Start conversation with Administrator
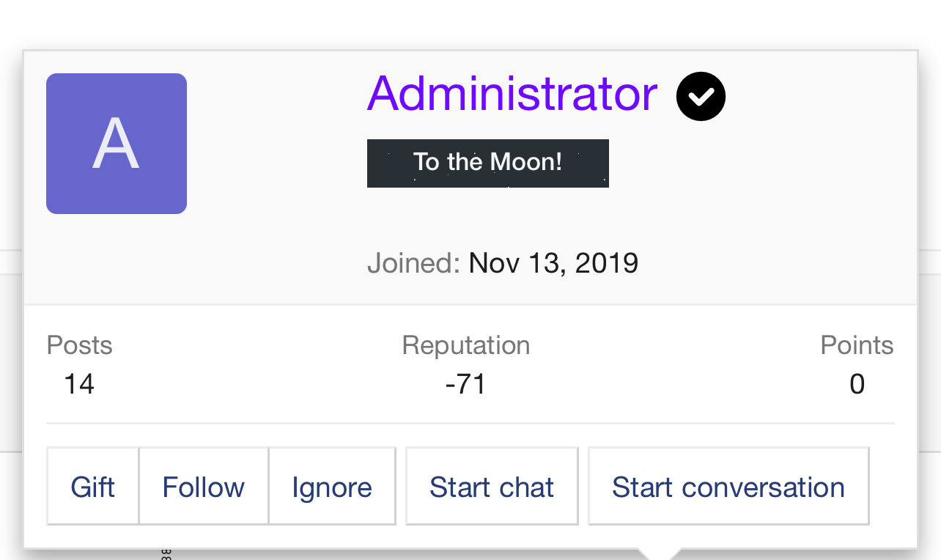Screen dimensions: 941x560 pyautogui.click(x=728, y=487)
